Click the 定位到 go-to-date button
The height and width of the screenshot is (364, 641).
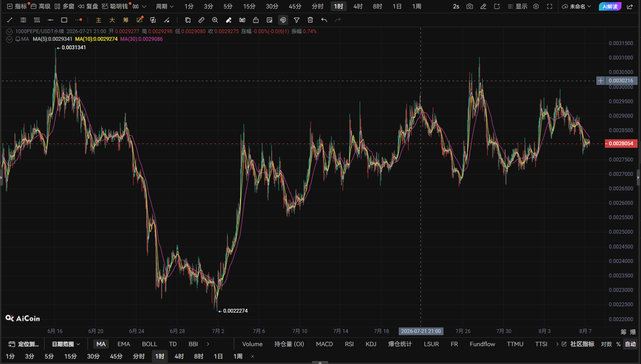coord(24,344)
